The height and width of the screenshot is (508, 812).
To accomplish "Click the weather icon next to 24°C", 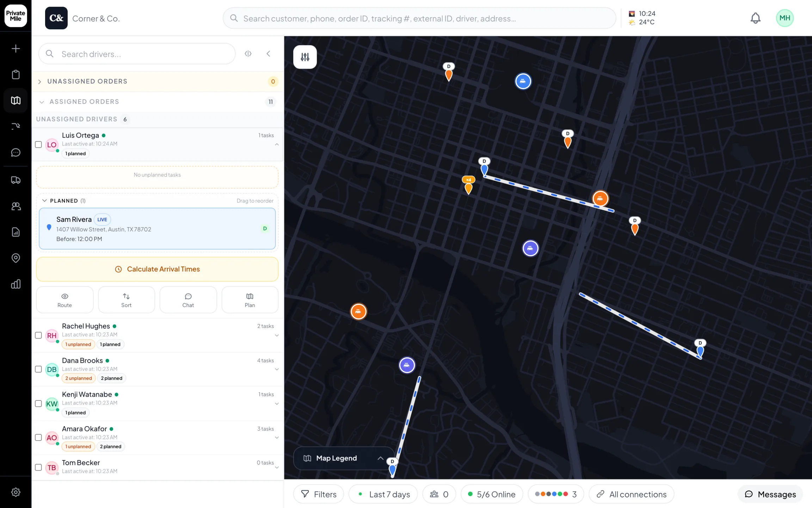I will pos(632,22).
